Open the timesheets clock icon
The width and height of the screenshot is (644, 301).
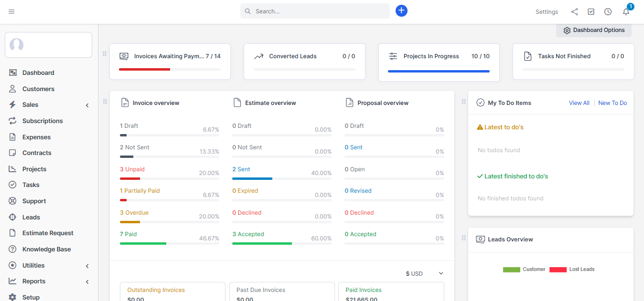(x=608, y=11)
